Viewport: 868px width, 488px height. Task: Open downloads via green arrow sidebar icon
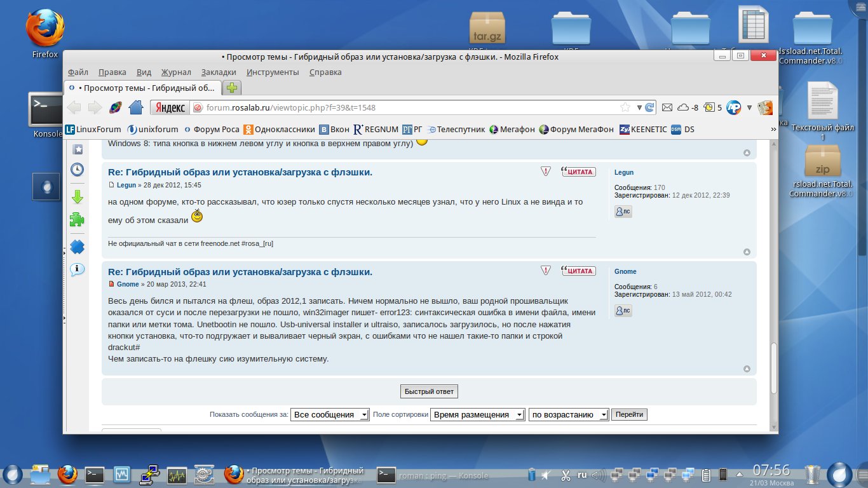77,196
